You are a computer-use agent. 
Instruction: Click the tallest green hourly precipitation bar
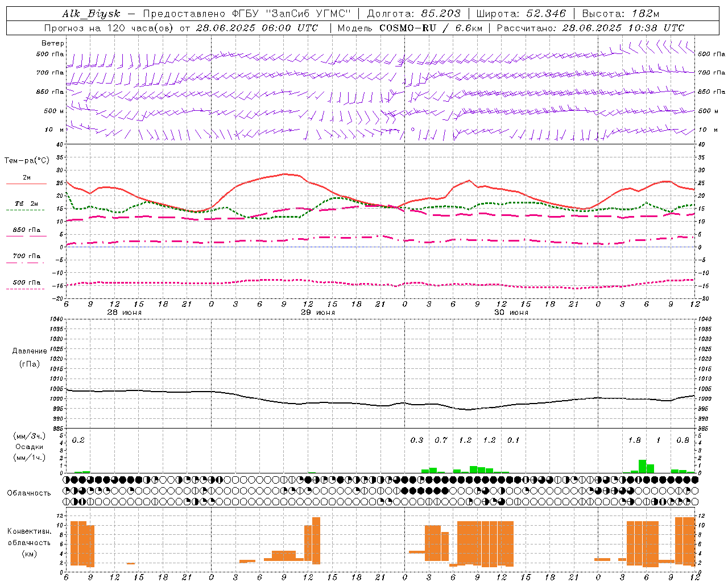tap(642, 466)
